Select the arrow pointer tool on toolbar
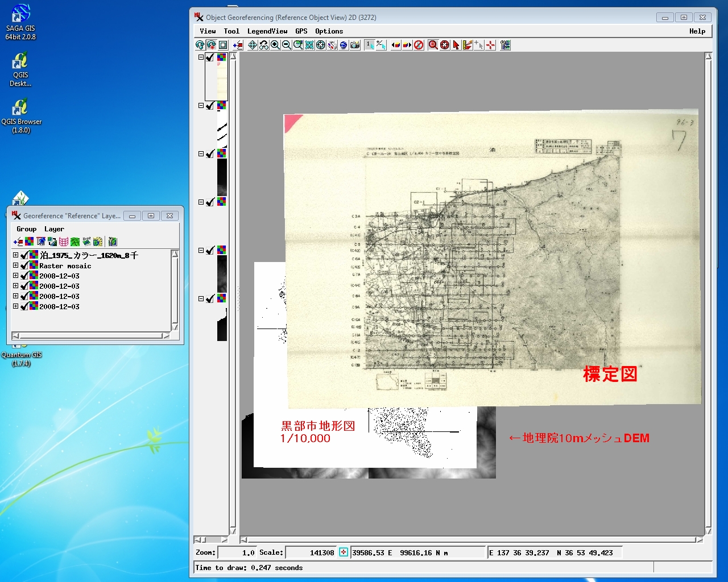 [456, 45]
